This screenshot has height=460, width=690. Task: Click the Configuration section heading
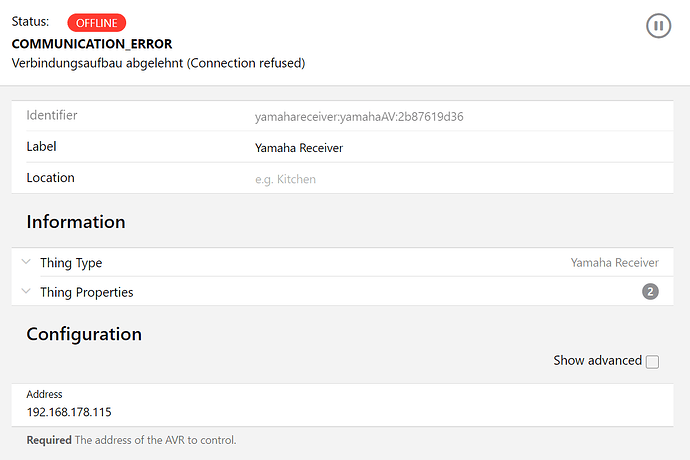pyautogui.click(x=84, y=334)
